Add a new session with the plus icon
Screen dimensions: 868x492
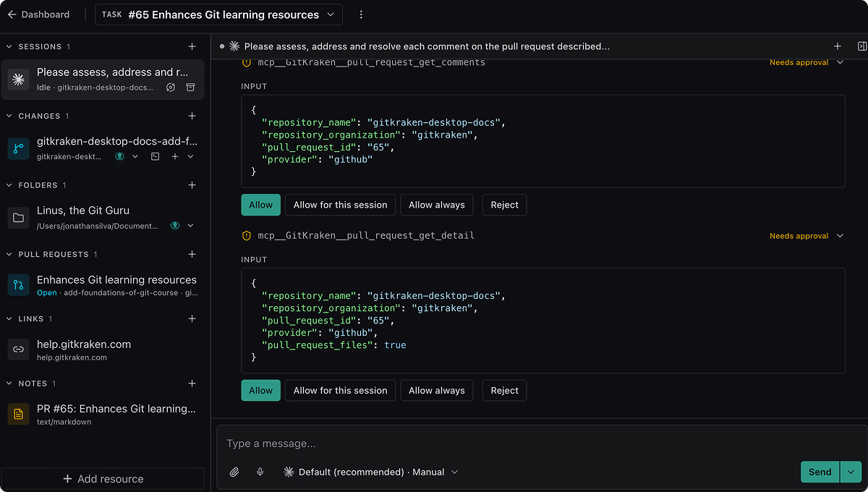coord(192,46)
